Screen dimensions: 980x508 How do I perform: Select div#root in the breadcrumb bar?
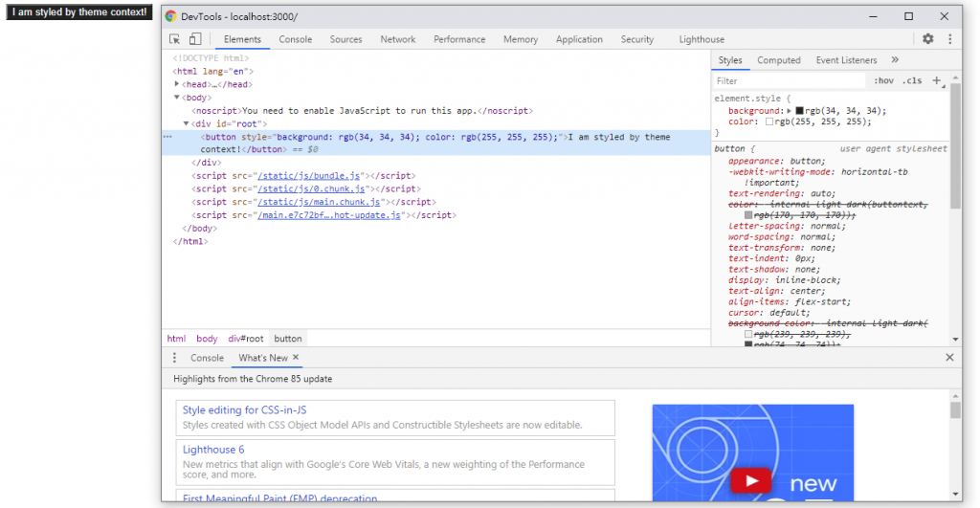click(246, 338)
